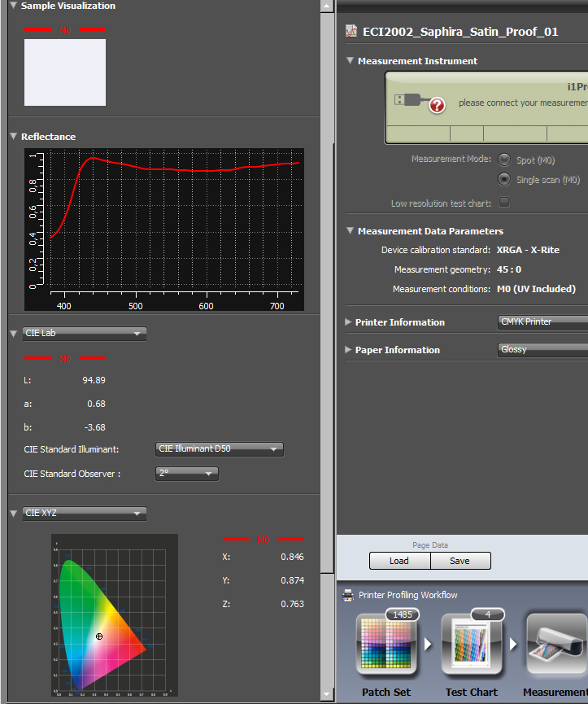Click the crosshair marker in the chromaticity diagram

(x=99, y=636)
